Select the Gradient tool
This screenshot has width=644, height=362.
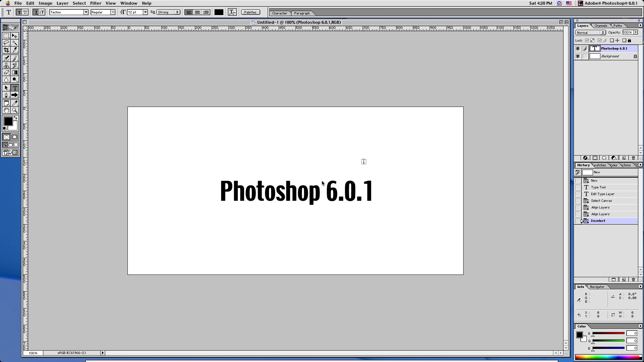pyautogui.click(x=15, y=72)
